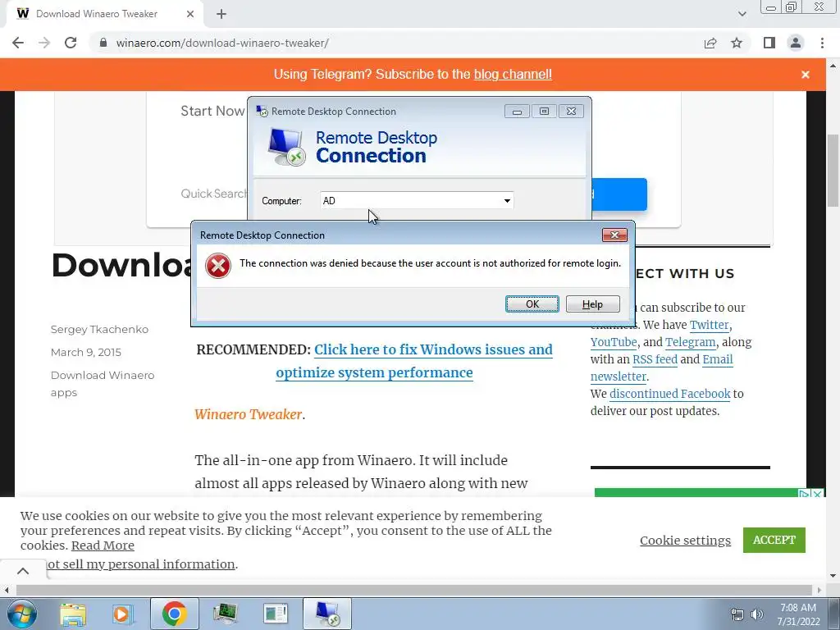Open Chrome profile avatar
Screen dimensions: 840x630
796,43
